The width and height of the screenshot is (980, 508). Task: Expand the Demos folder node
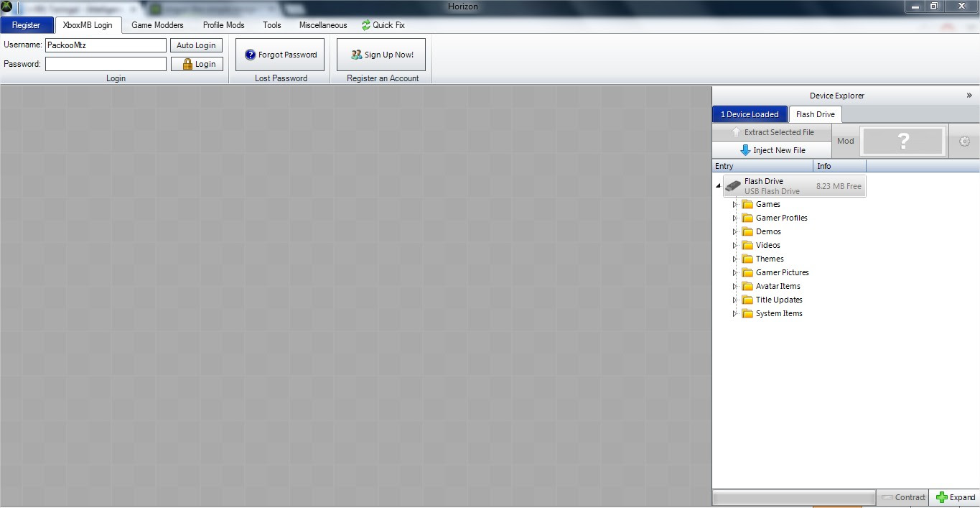pos(734,232)
